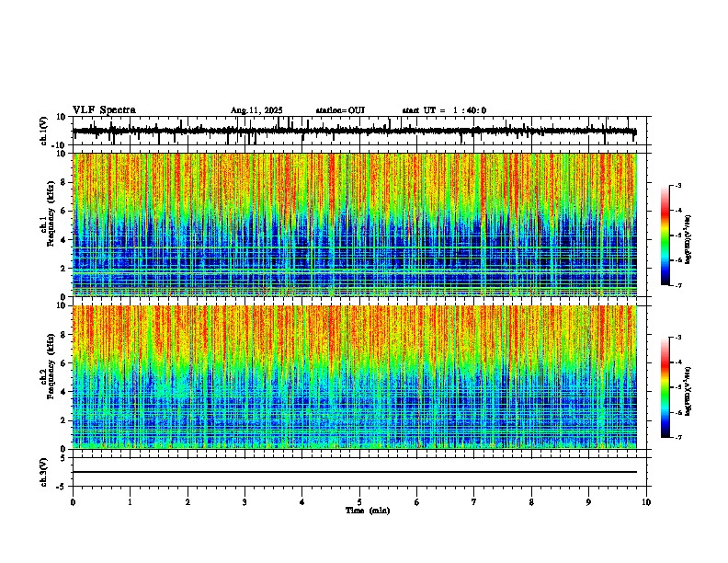Click the ch.2 PSD color bar
This screenshot has width=728, height=563.
(665, 387)
